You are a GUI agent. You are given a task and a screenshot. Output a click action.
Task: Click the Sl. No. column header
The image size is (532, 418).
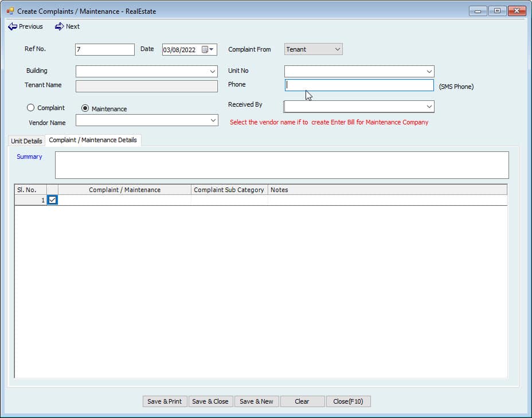coord(30,190)
